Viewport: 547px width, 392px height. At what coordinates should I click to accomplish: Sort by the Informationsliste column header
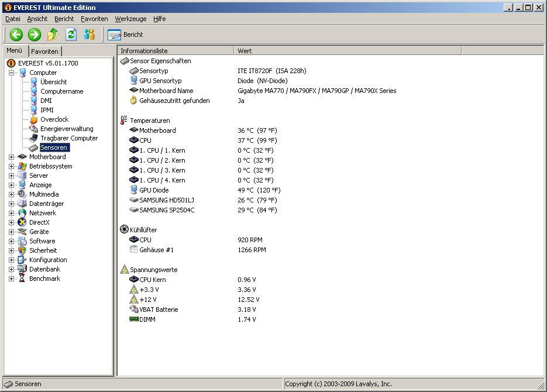point(176,50)
